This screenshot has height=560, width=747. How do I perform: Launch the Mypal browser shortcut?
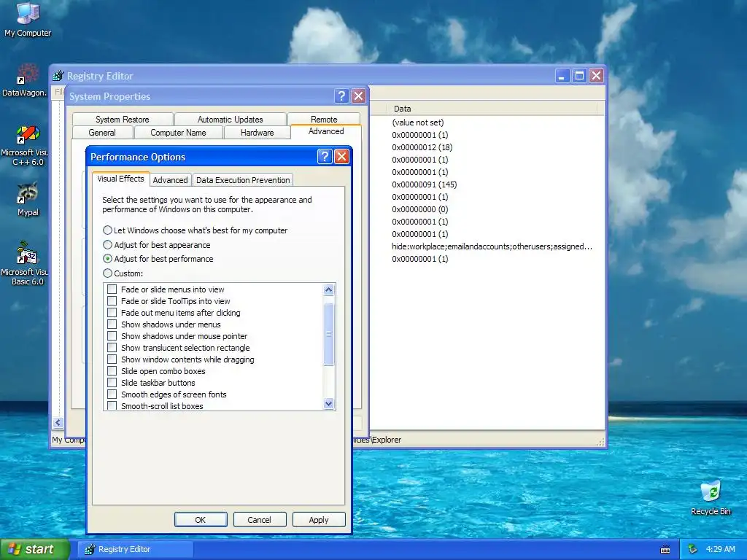(x=28, y=199)
